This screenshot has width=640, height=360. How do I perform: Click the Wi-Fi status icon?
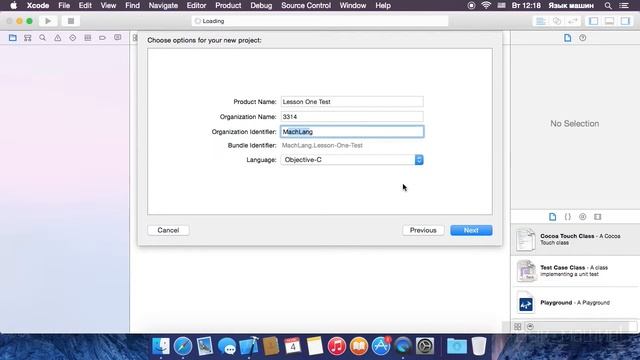coord(486,6)
